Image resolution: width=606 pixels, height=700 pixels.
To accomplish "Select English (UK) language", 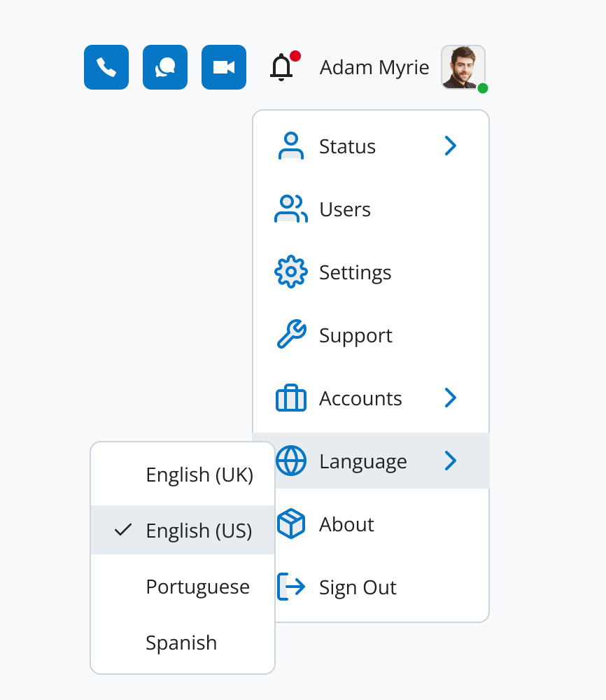I will point(199,475).
